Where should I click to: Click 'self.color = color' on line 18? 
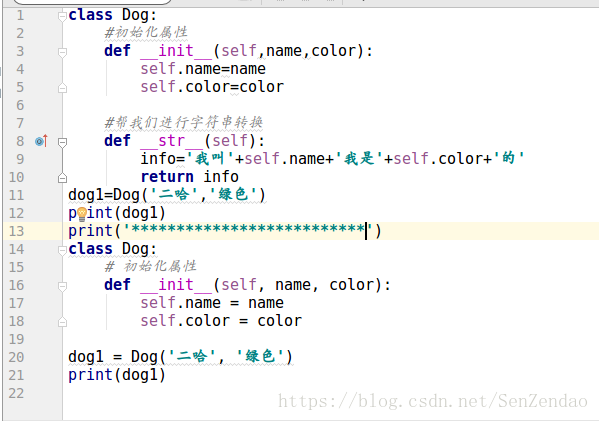(x=221, y=321)
